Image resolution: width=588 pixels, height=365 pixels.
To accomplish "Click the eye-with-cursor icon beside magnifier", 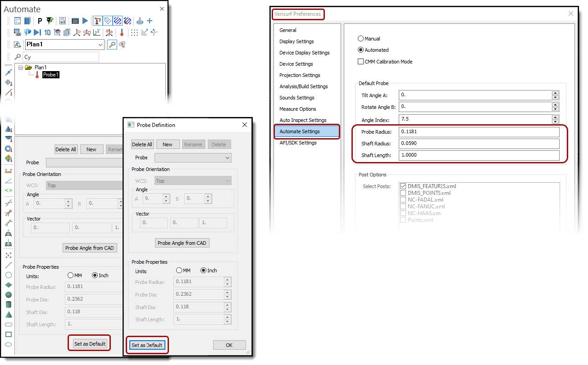I will point(122,45).
